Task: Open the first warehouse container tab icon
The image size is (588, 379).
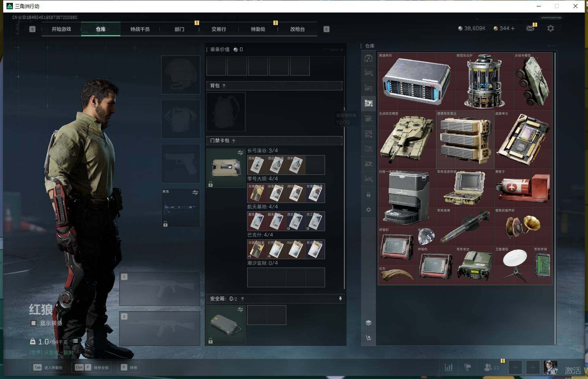Action: point(368,59)
